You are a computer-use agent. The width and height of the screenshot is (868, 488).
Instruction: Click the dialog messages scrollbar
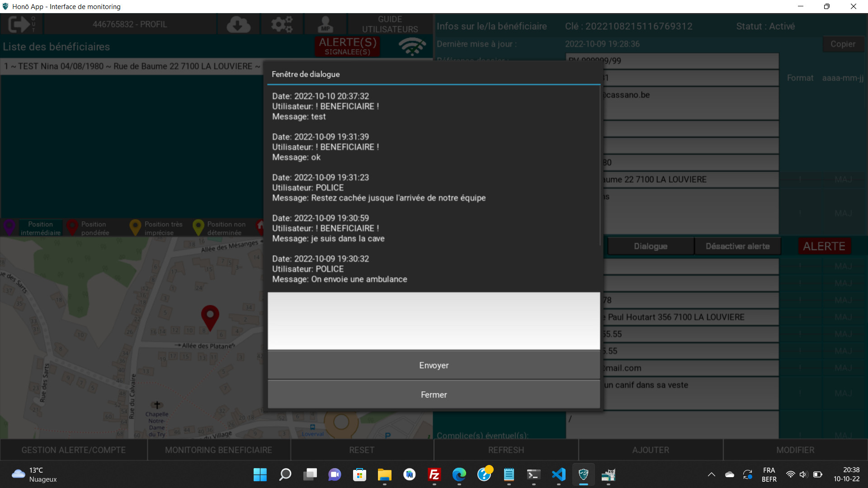[600, 165]
